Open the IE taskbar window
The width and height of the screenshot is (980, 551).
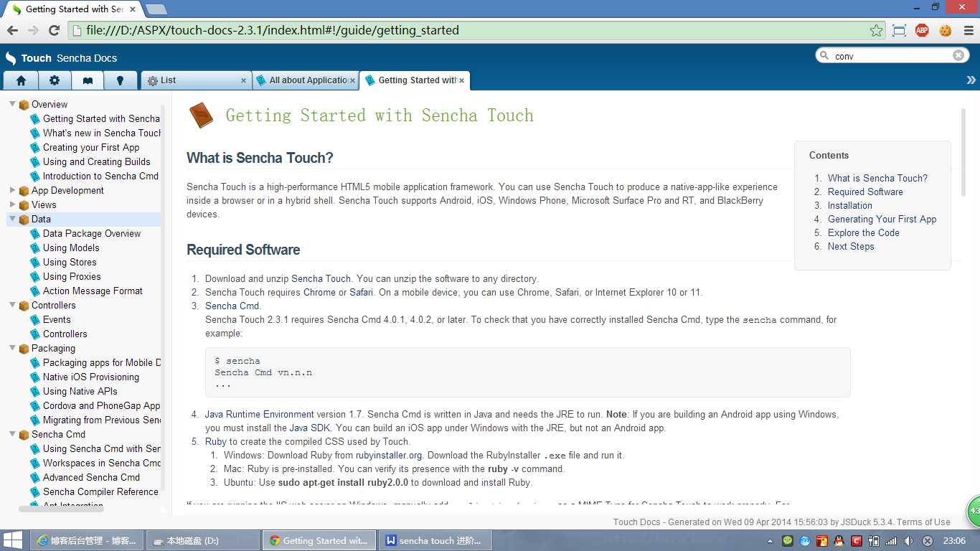pos(86,540)
